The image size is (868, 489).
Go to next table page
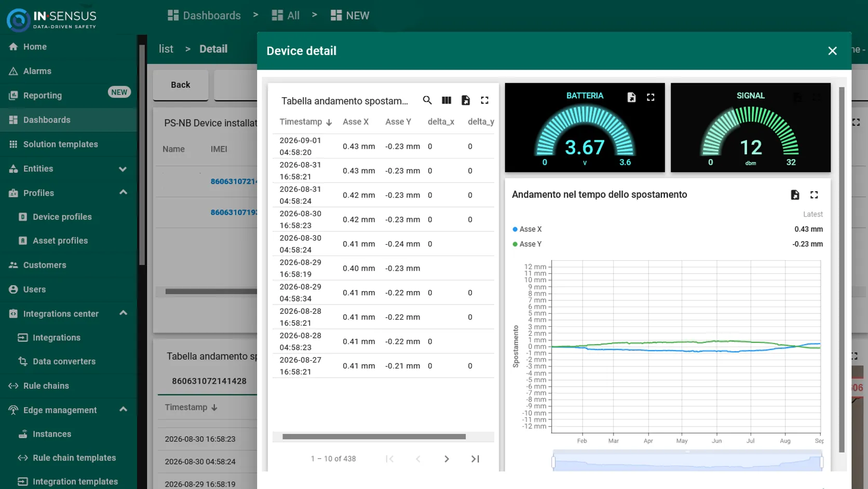coord(446,459)
